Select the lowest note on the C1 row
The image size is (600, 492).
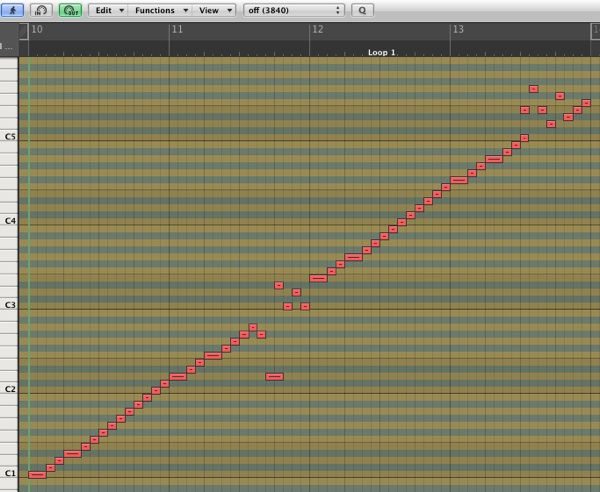(38, 475)
